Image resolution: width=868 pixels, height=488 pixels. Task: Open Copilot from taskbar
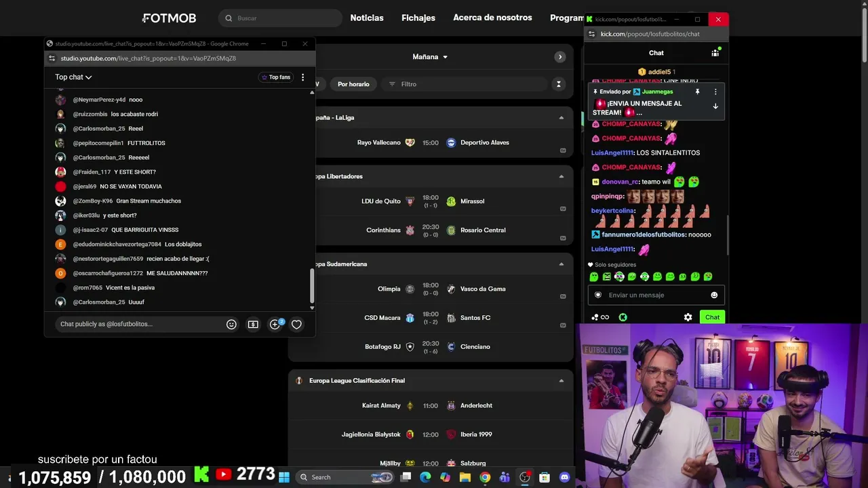[445, 477]
